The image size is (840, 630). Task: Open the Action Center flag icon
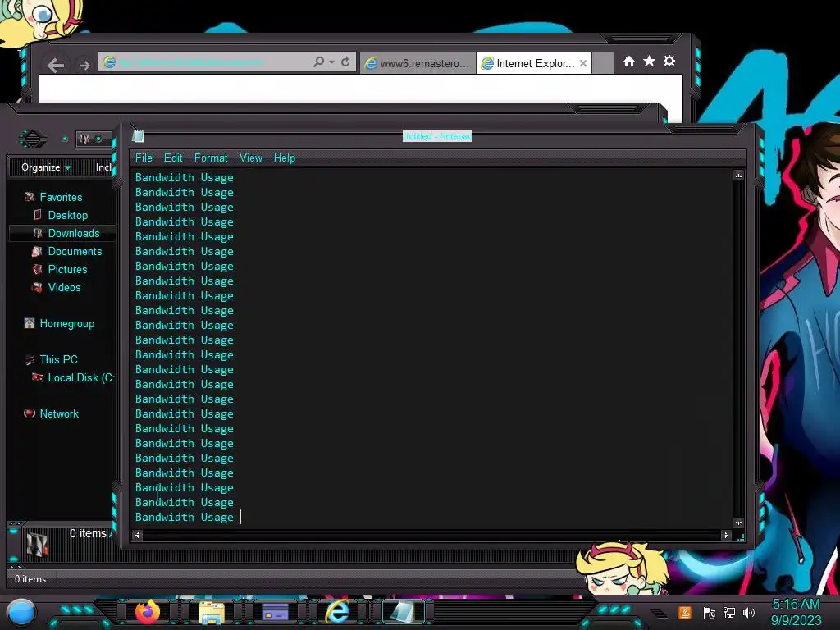click(x=710, y=613)
